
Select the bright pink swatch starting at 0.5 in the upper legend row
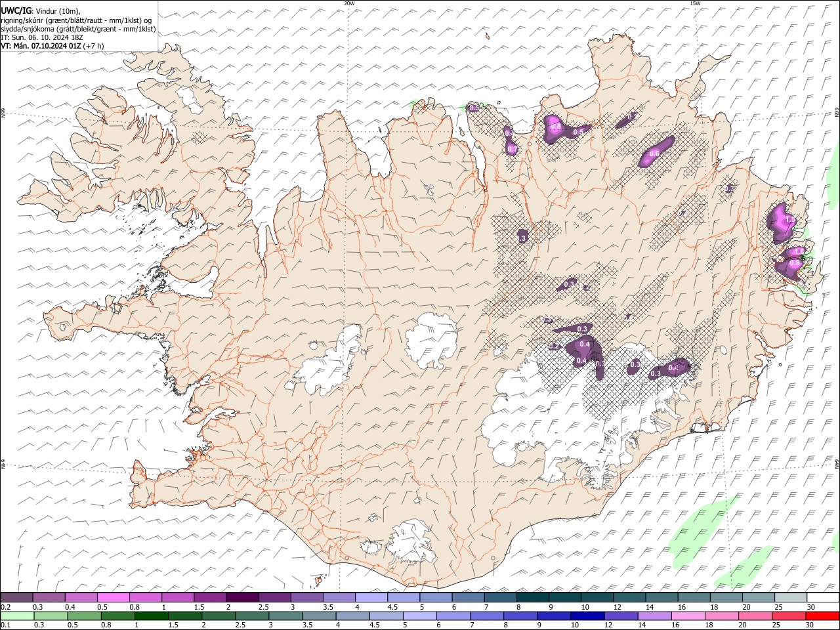coord(114,598)
